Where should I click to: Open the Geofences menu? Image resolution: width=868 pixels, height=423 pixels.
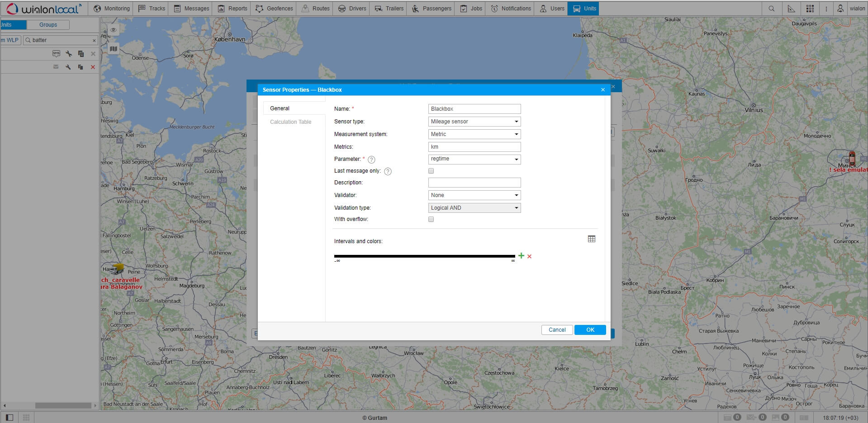[274, 9]
